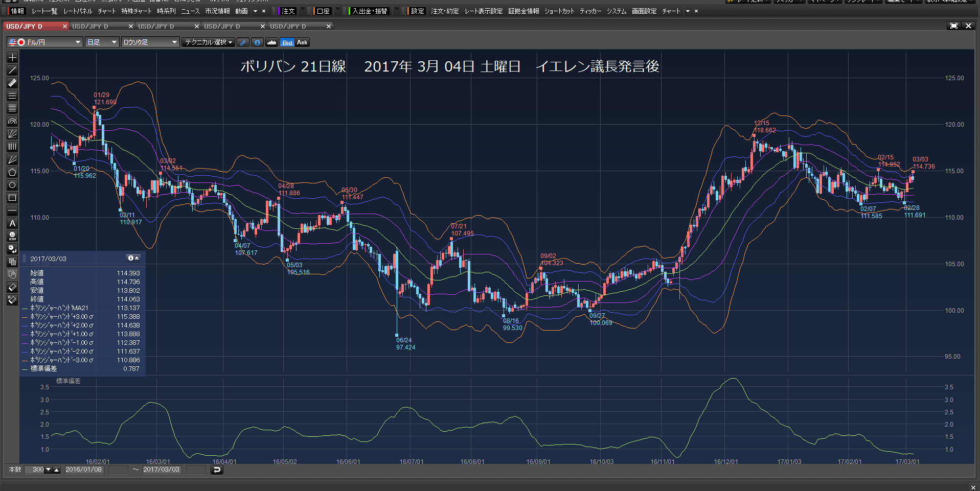Toggle Bid price display
980x491 pixels.
[x=287, y=42]
